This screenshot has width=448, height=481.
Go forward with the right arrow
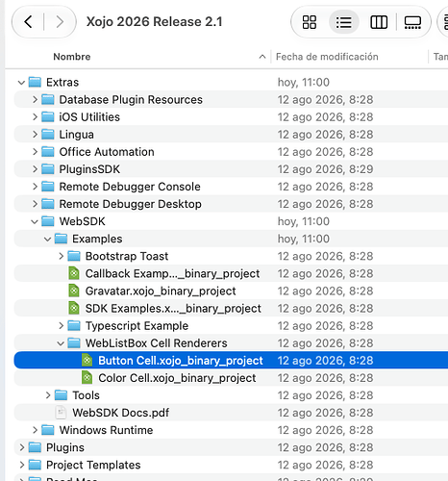60,22
